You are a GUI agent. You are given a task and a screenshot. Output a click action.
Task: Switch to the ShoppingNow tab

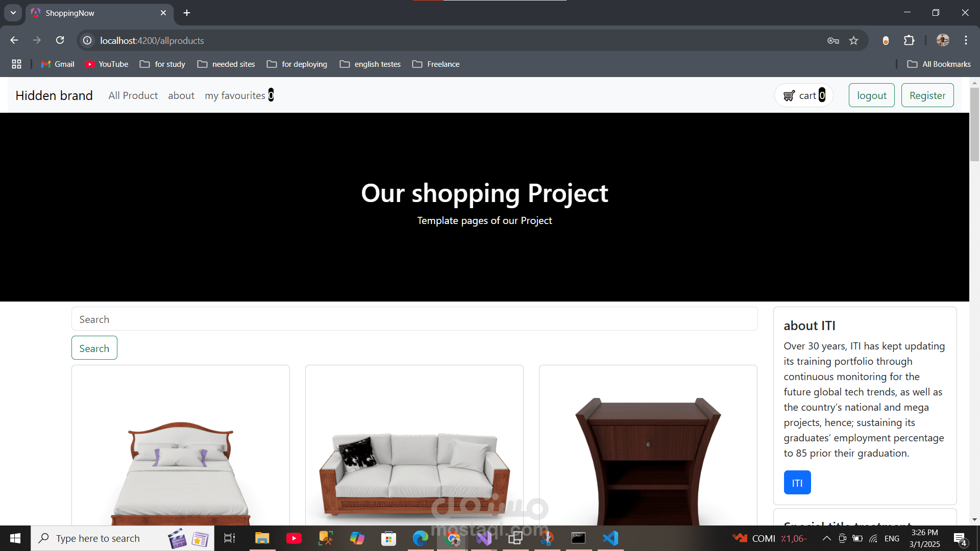click(x=100, y=13)
